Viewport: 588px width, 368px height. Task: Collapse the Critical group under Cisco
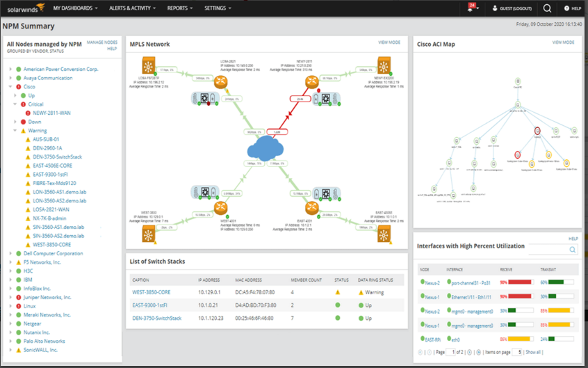(x=15, y=104)
